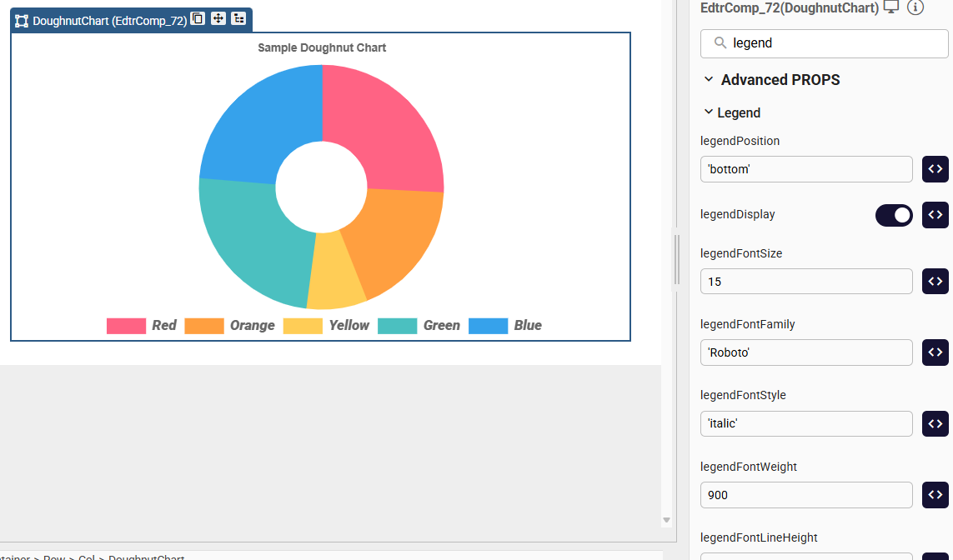
Task: Click the canvas scrollbar down arrow
Action: (x=666, y=521)
